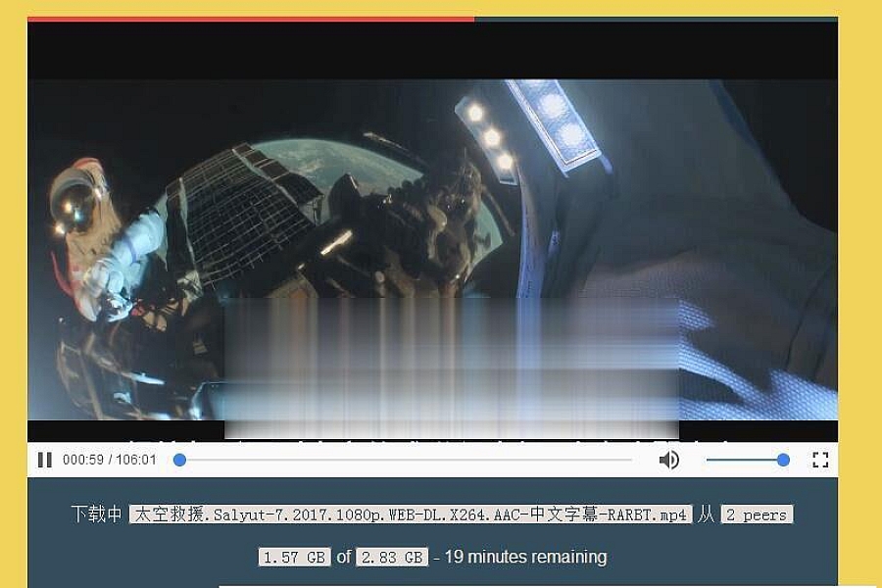The height and width of the screenshot is (588, 882).
Task: Click the total size "2.83 GB"
Action: pos(392,557)
